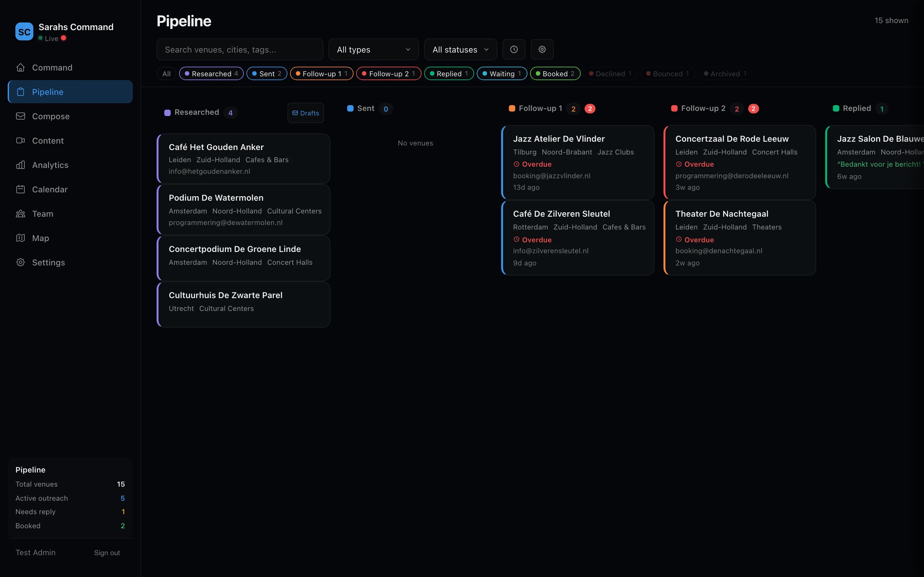Open the All types dropdown
Screen dimensions: 924x577
point(373,49)
